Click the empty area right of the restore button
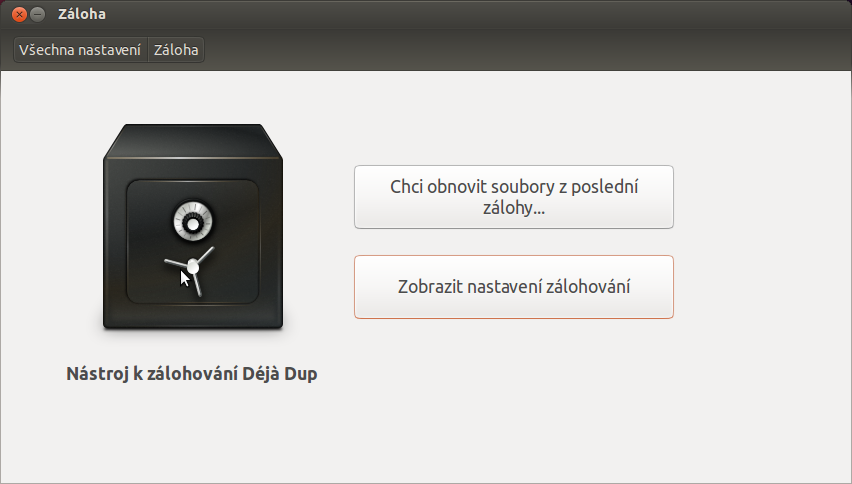 (761, 197)
